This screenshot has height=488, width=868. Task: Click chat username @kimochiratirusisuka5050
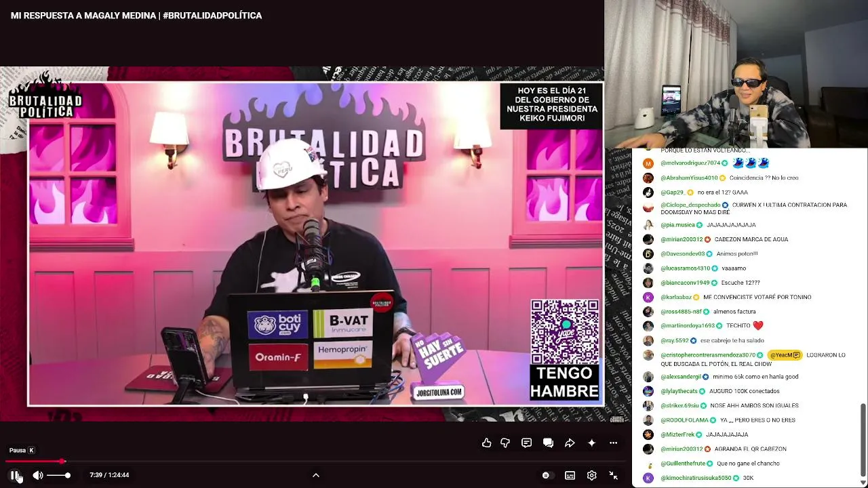pos(696,478)
